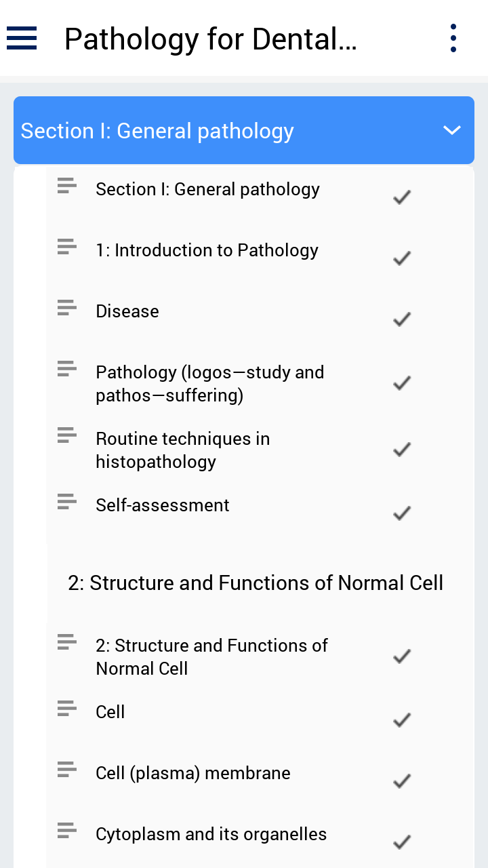This screenshot has height=868, width=488.
Task: Toggle the checkmark for Disease
Action: click(402, 319)
